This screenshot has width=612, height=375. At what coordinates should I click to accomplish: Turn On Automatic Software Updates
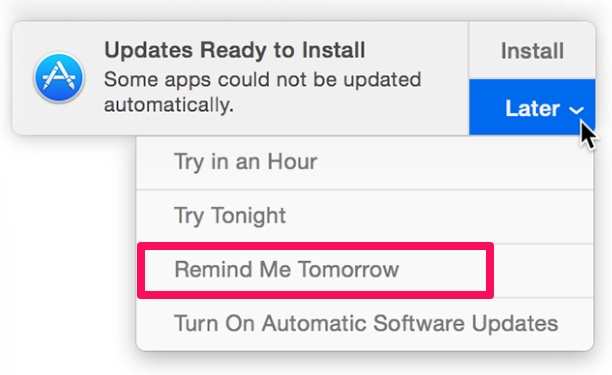365,323
